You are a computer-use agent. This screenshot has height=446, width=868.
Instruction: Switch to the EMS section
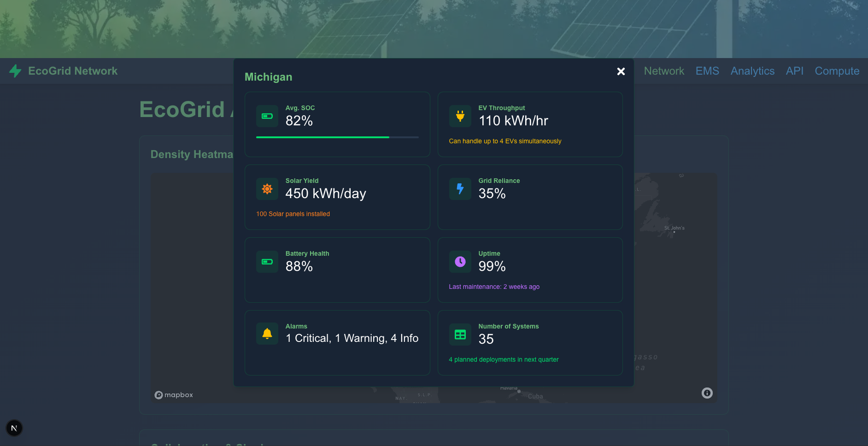coord(707,71)
